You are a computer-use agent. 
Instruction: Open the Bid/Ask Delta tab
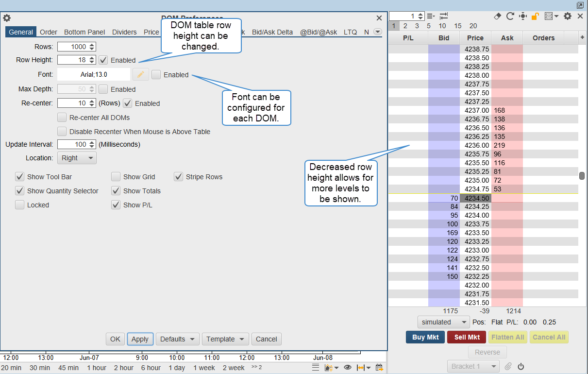272,32
